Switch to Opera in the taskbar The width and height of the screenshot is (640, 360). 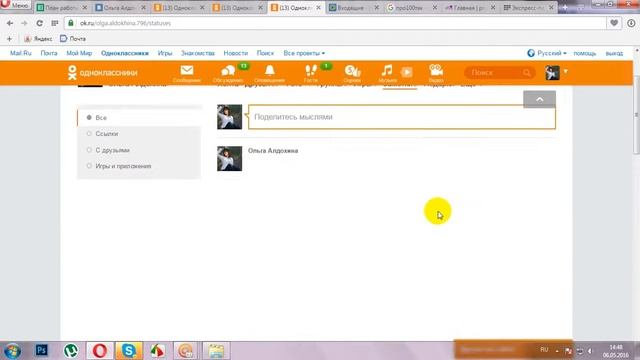point(100,351)
